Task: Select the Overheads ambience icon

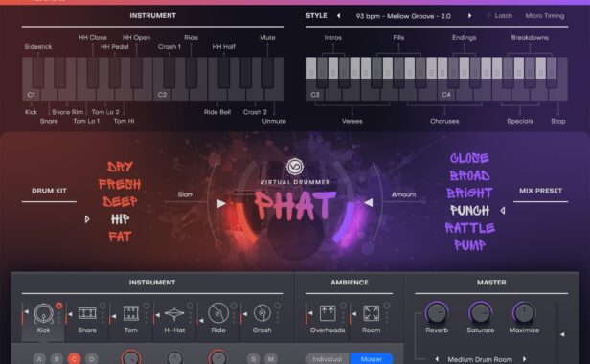Action: pyautogui.click(x=328, y=313)
